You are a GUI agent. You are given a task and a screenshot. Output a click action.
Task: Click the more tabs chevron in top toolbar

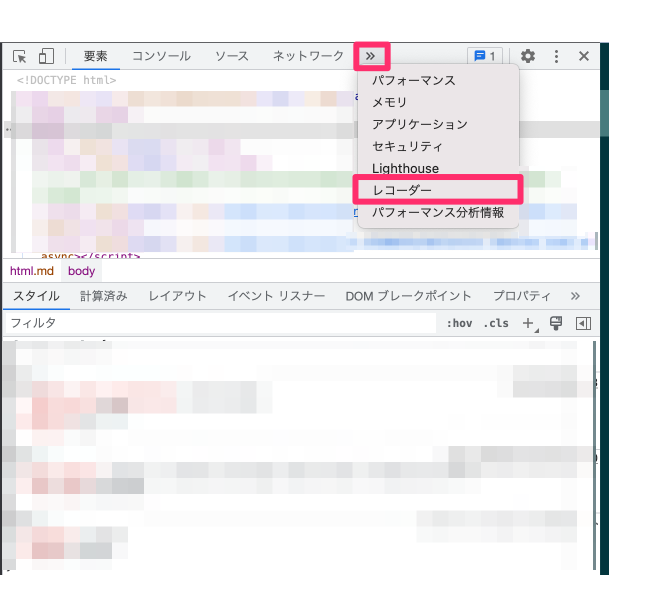point(371,56)
